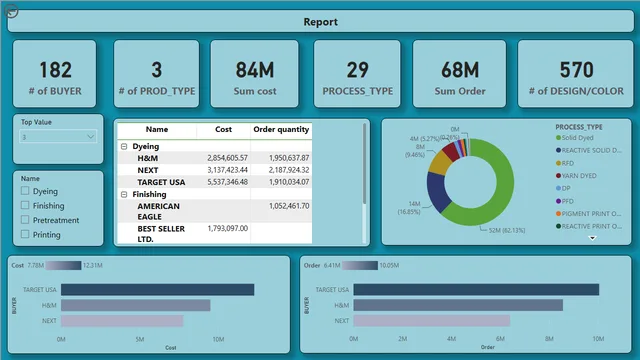Image resolution: width=640 pixels, height=360 pixels.
Task: Open the Top Value dropdown
Action: (58, 137)
